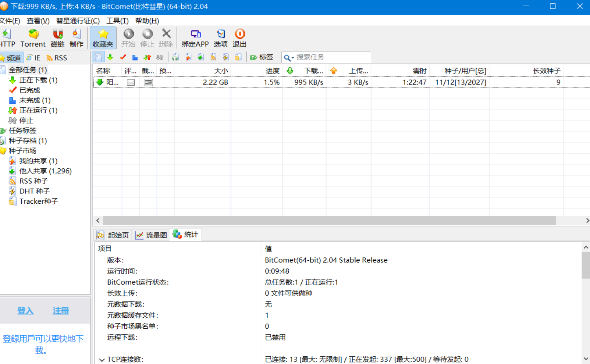
Task: Select the all-tasks filter icon in task toolbar
Action: pyautogui.click(x=98, y=57)
